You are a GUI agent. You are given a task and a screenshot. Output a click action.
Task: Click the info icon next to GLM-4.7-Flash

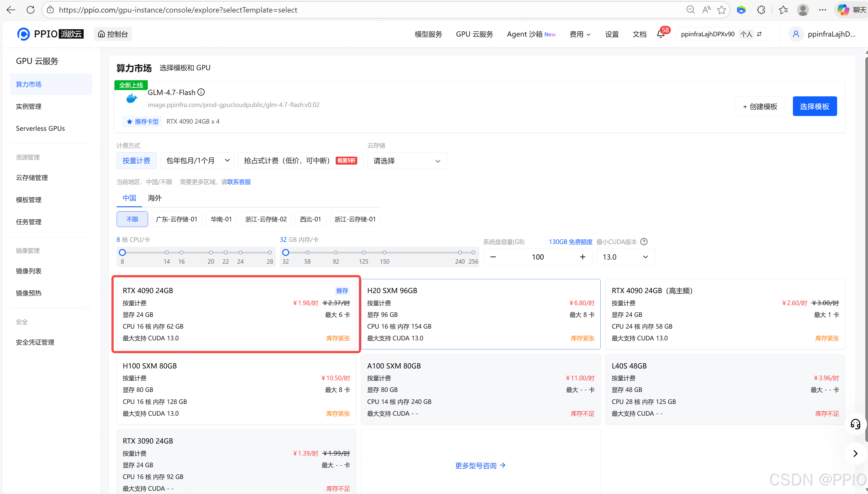[201, 92]
